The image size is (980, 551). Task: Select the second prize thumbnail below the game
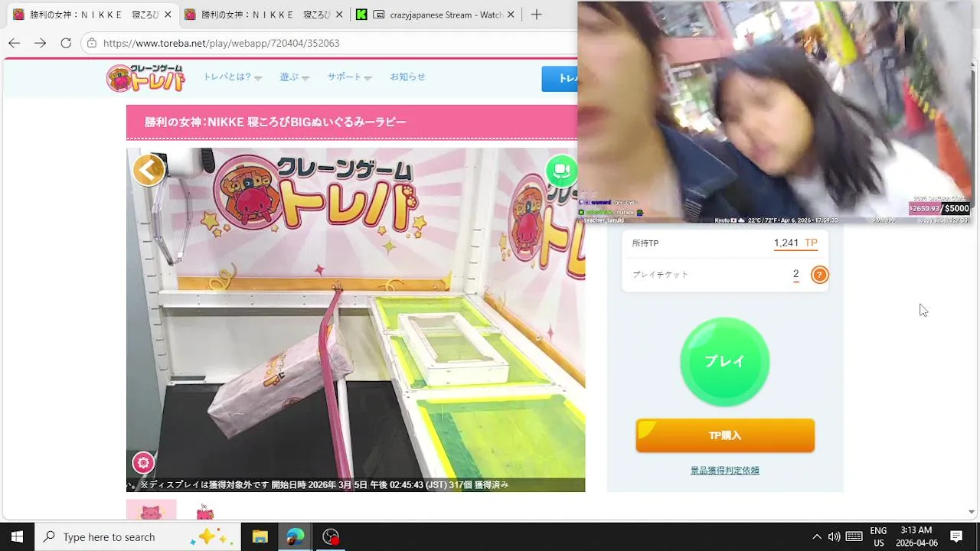pos(204,511)
